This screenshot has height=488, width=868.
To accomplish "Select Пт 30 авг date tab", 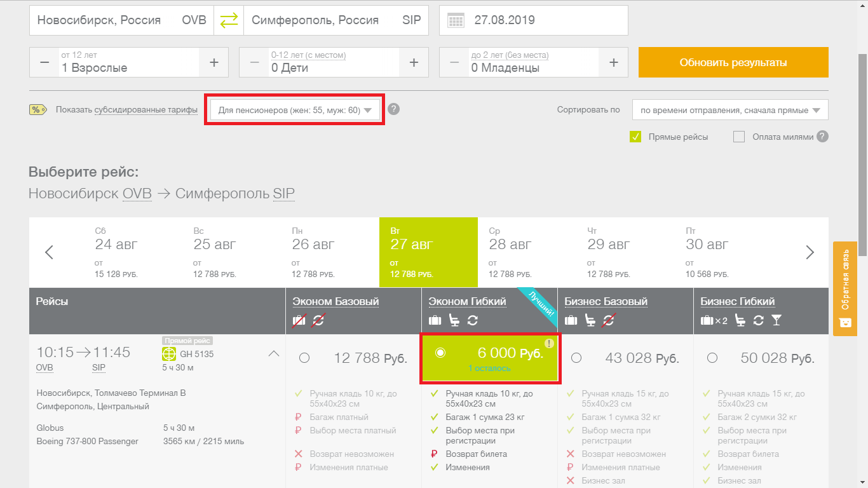I will (x=724, y=252).
